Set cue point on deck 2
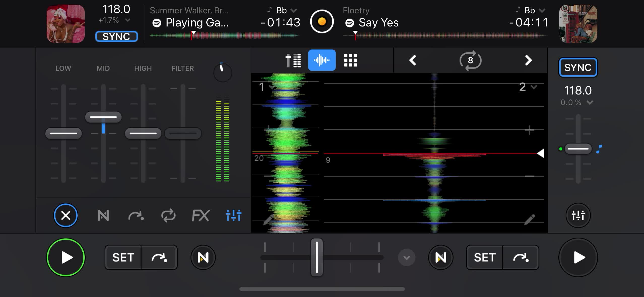The width and height of the screenshot is (644, 297). 485,257
